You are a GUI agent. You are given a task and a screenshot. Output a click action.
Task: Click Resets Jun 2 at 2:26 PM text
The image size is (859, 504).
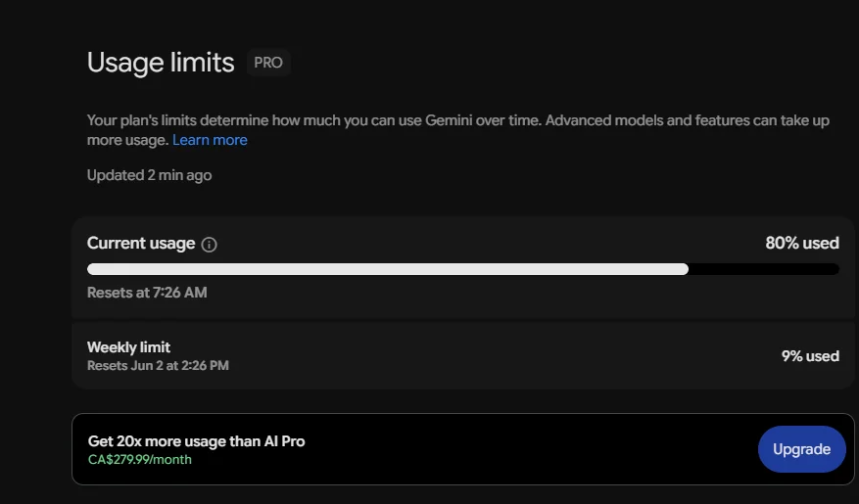point(158,366)
